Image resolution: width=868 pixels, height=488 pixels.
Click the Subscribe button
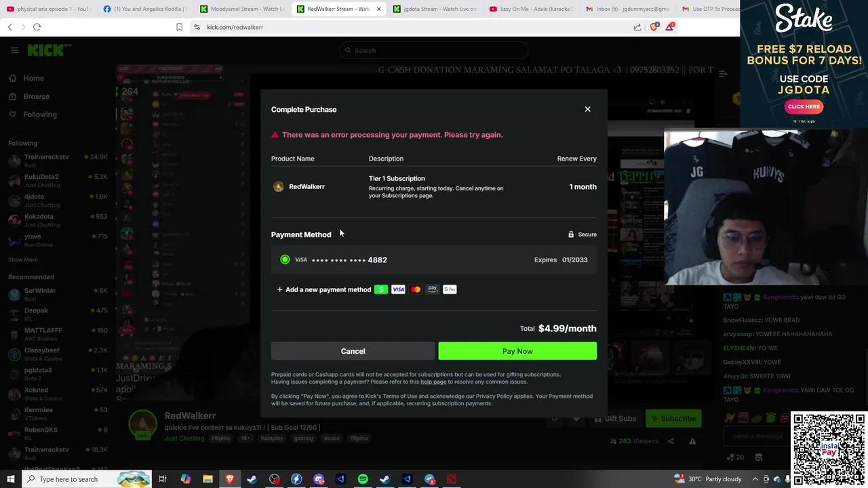pyautogui.click(x=673, y=419)
